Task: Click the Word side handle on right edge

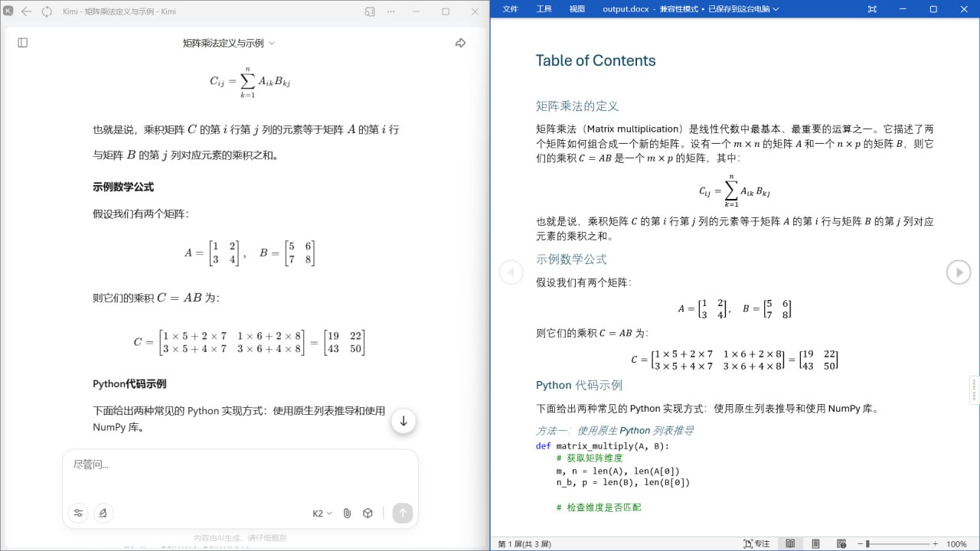Action: coord(974,390)
